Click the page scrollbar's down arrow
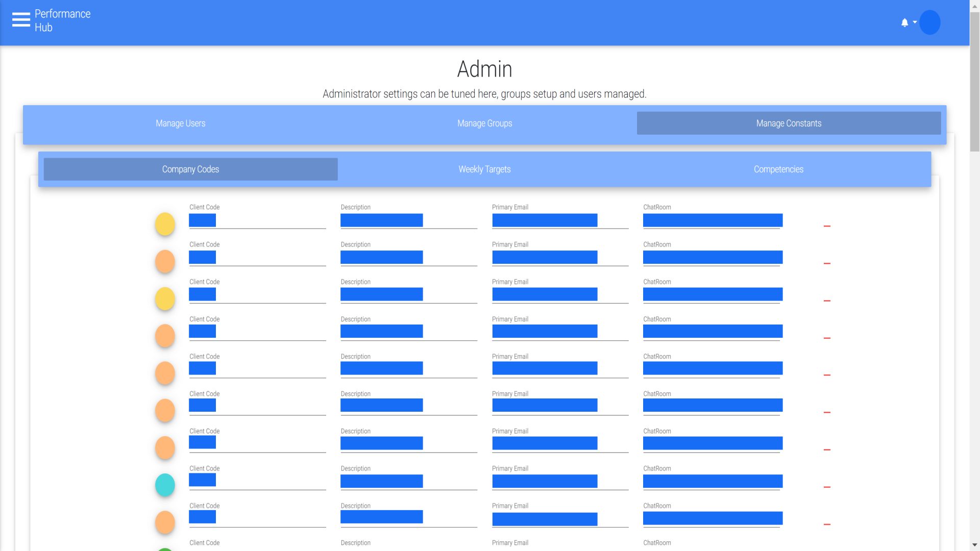The image size is (980, 551). [x=974, y=545]
